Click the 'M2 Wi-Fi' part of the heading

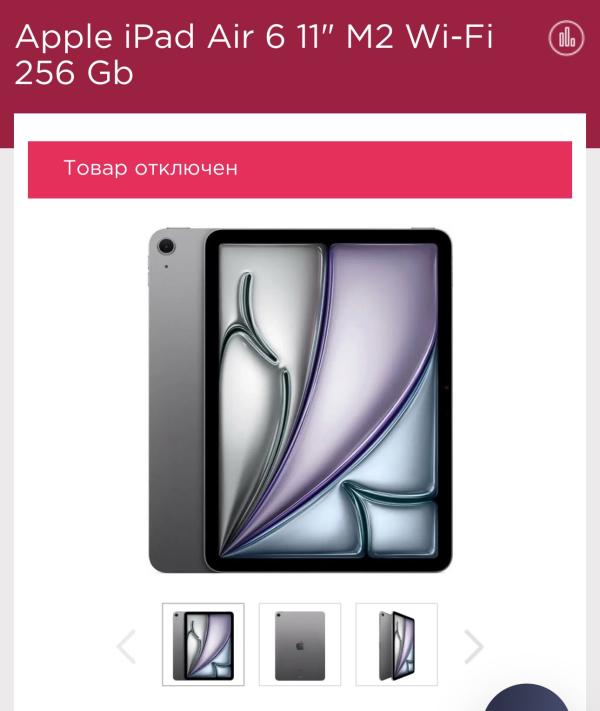click(420, 36)
